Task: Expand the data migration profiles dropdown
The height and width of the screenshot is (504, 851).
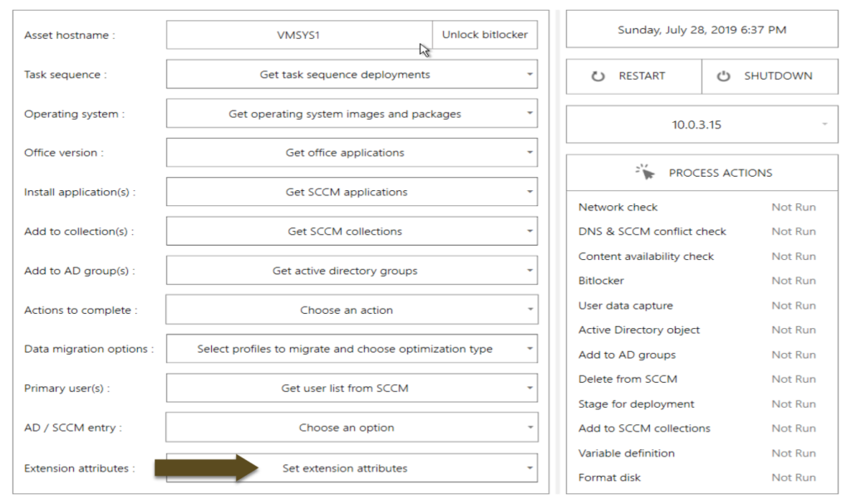Action: pos(352,349)
